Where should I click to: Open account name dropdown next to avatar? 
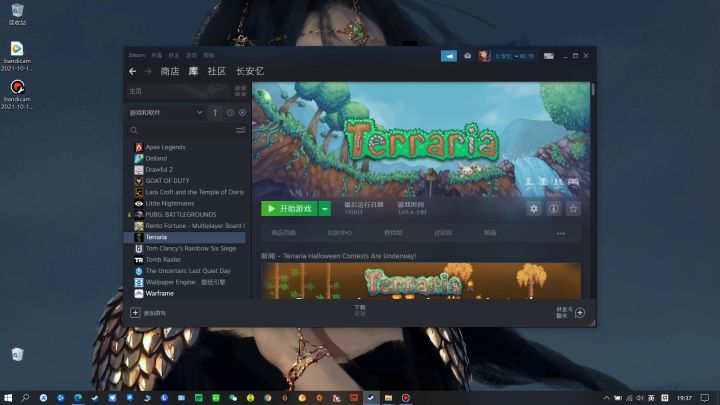click(x=514, y=56)
